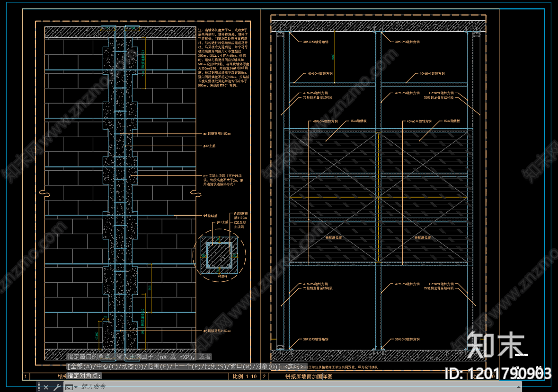Choose the 中心(C) zoom option
This screenshot has height=392, width=558.
click(x=107, y=366)
